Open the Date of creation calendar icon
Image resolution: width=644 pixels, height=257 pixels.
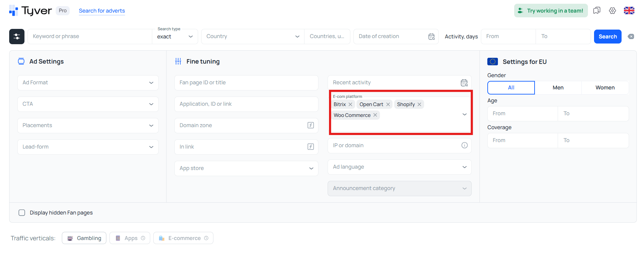[x=432, y=36]
